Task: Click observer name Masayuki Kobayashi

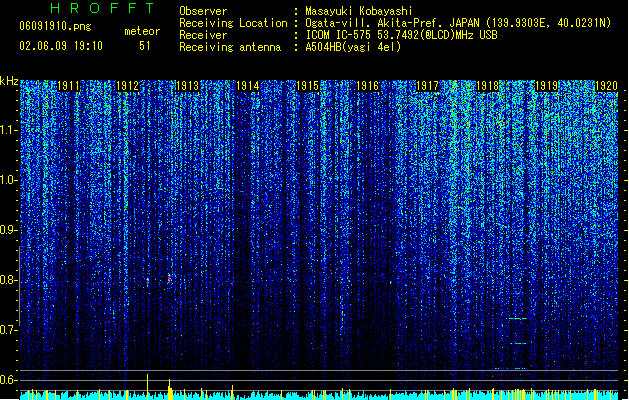Action: [x=359, y=11]
